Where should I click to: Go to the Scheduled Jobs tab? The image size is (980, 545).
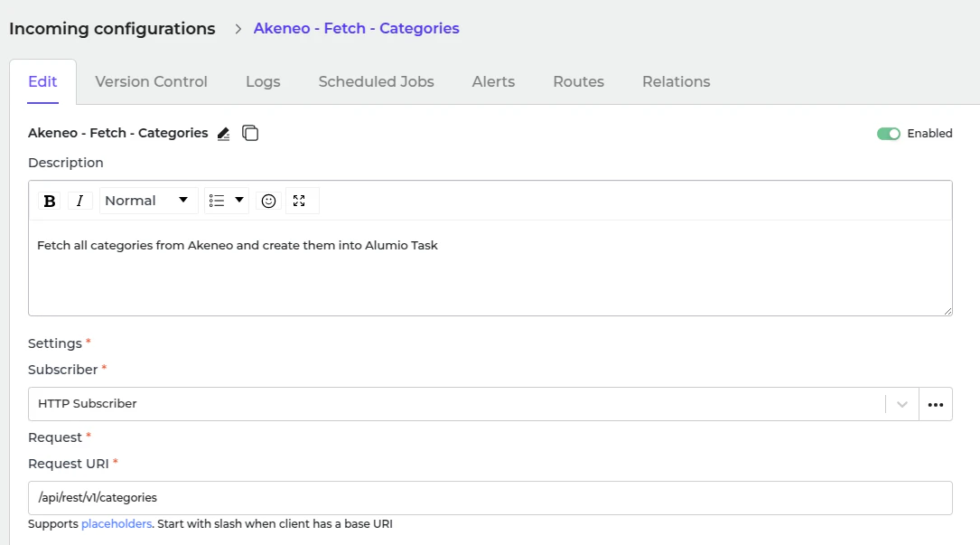pos(376,81)
